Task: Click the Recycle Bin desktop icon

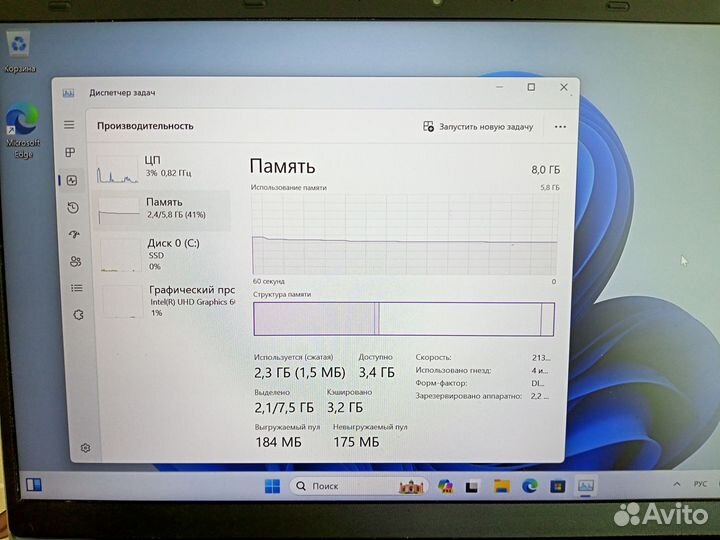Action: coord(20,47)
